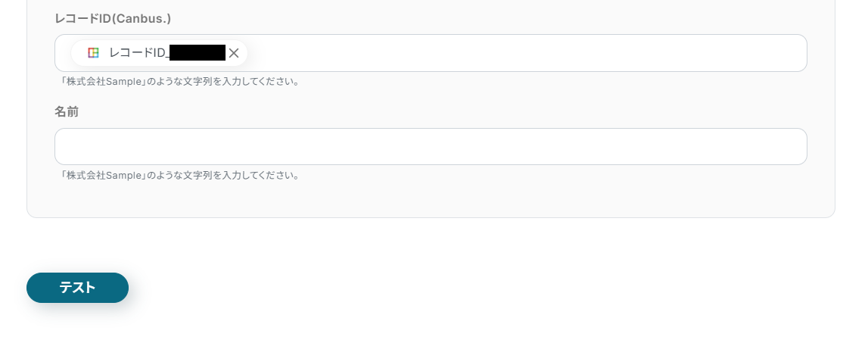Screen dimensions: 868x340
Task: Click the empty form panel area below 名前 hint
Action: (430, 199)
